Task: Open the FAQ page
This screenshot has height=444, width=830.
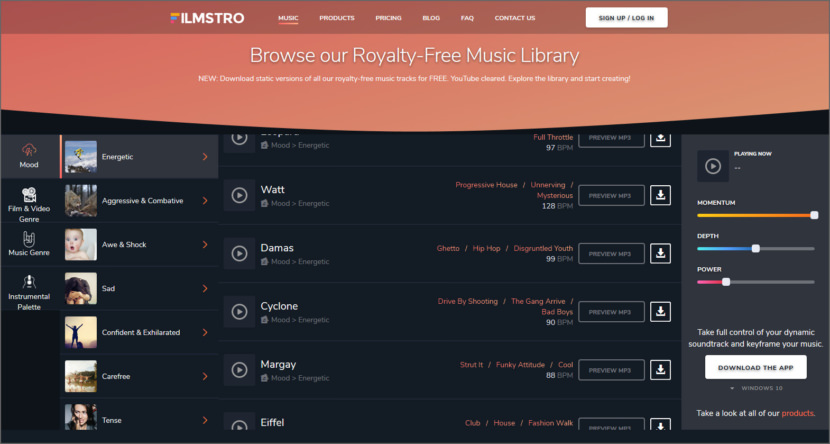Action: (467, 18)
